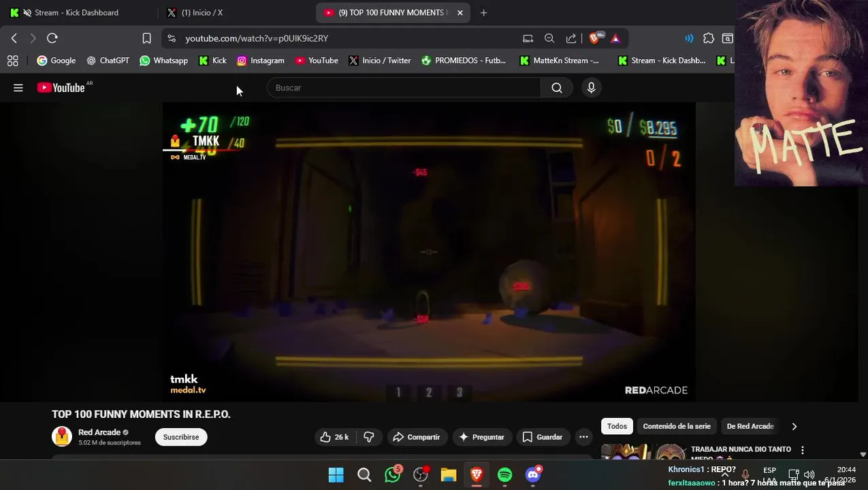This screenshot has width=868, height=490.
Task: Open Spotify from the taskbar
Action: pyautogui.click(x=504, y=475)
